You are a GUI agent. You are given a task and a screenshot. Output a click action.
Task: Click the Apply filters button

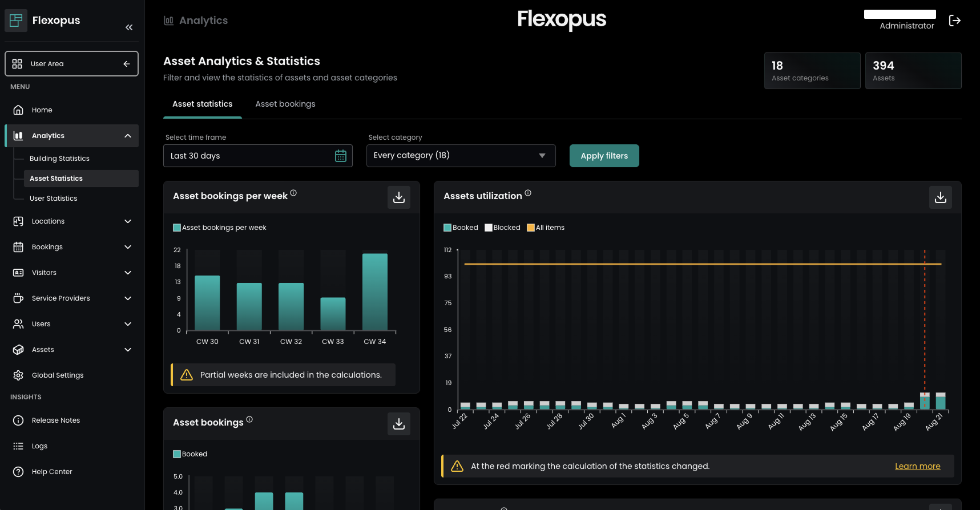[x=604, y=156]
